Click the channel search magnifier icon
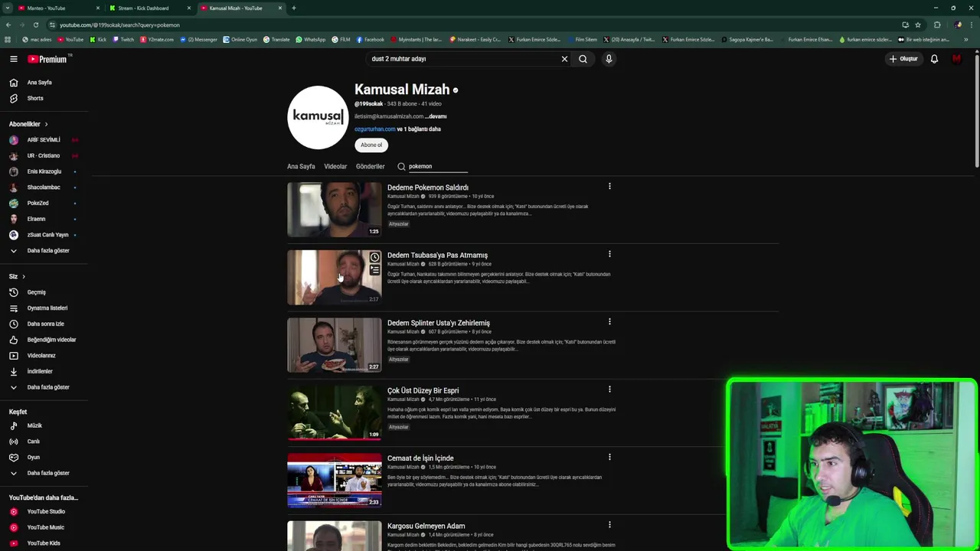 click(401, 166)
